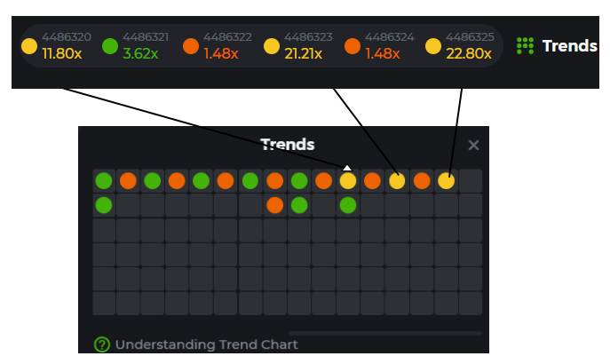Click the orange dot for round 4486322
The width and height of the screenshot is (610, 364).
point(190,45)
